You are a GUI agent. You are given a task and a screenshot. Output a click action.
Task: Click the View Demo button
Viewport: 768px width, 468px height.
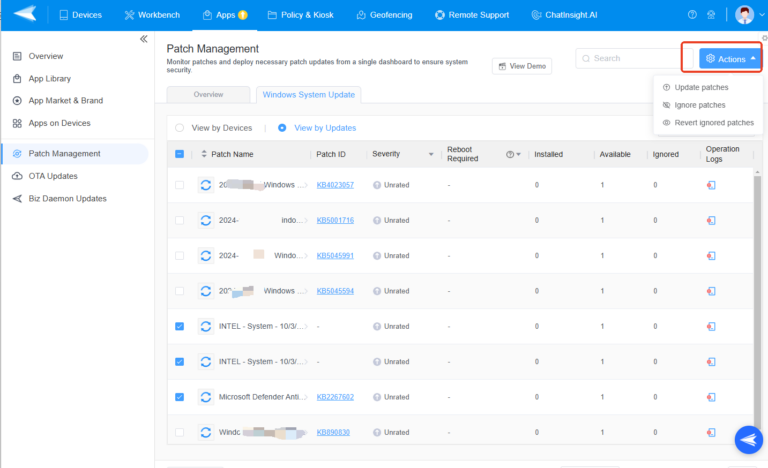click(522, 66)
